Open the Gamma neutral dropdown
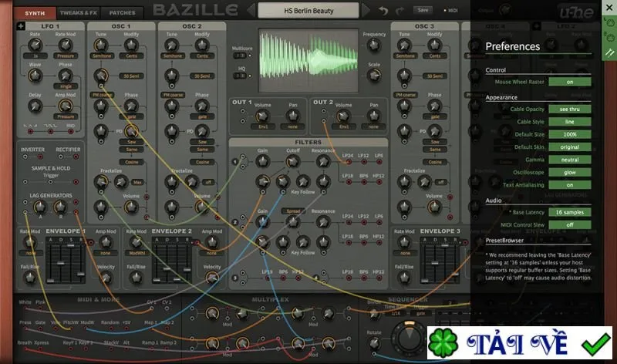 [570, 160]
